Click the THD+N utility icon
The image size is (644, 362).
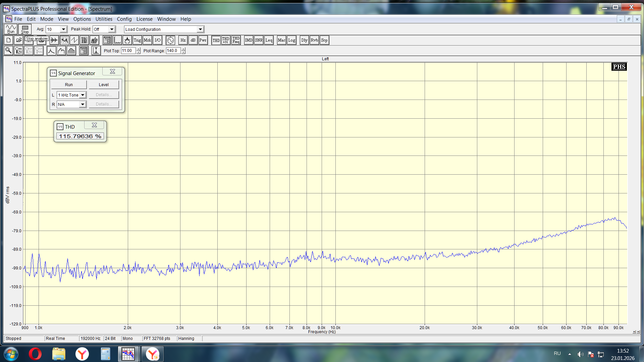tap(226, 41)
